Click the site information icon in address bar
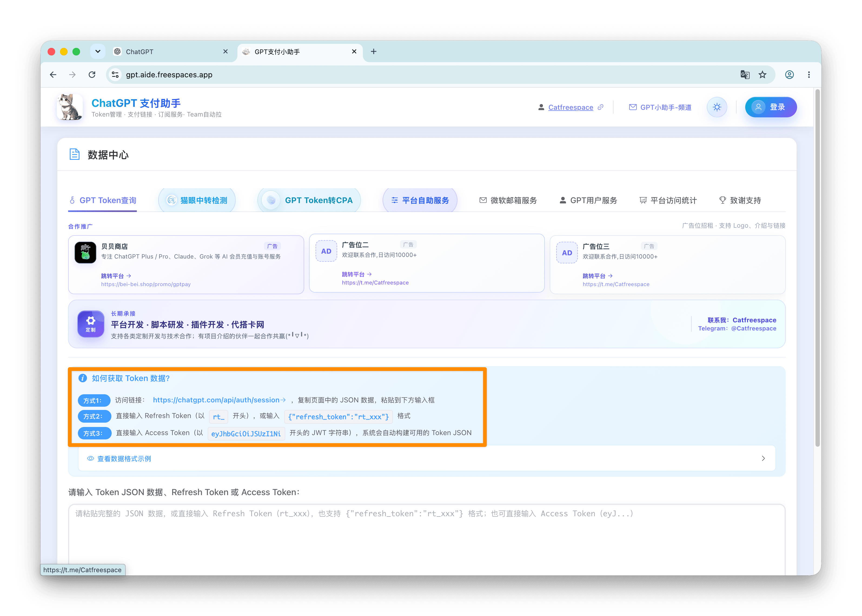This screenshot has height=616, width=862. (115, 75)
